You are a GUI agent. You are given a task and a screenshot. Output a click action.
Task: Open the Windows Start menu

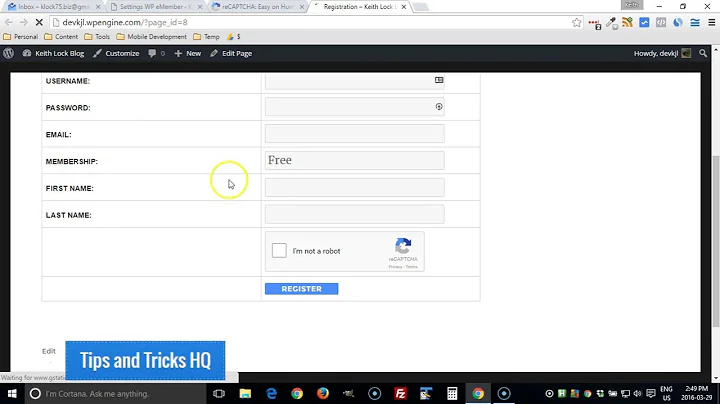pyautogui.click(x=12, y=393)
